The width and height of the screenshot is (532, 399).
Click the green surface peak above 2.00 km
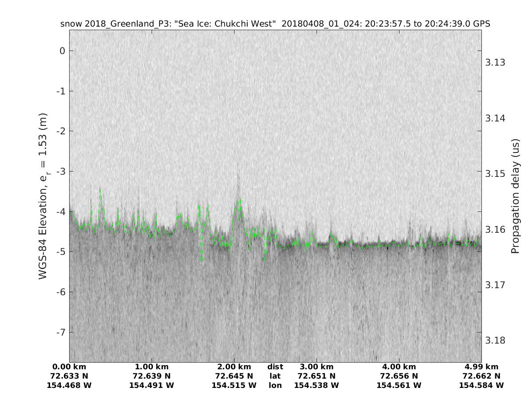239,201
